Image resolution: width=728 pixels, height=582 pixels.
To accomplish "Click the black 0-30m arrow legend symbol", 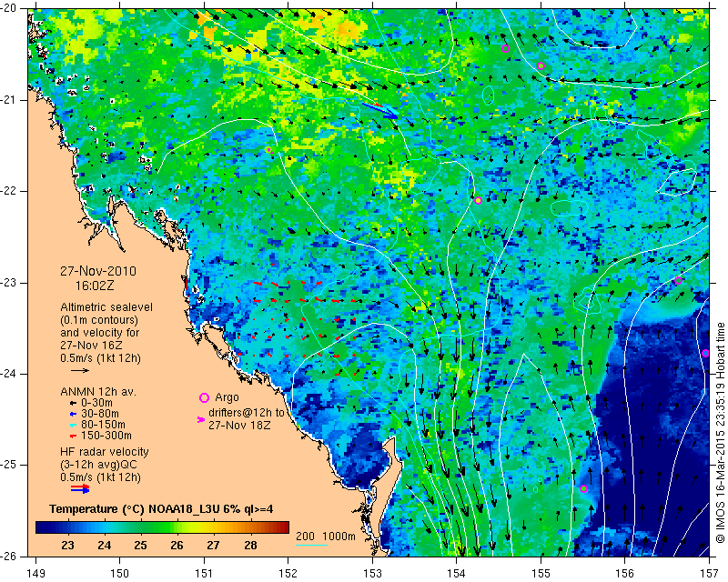I will [73, 404].
